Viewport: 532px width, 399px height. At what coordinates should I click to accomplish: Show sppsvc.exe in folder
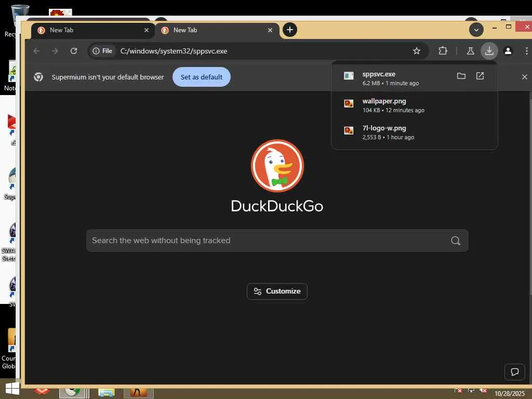[461, 76]
